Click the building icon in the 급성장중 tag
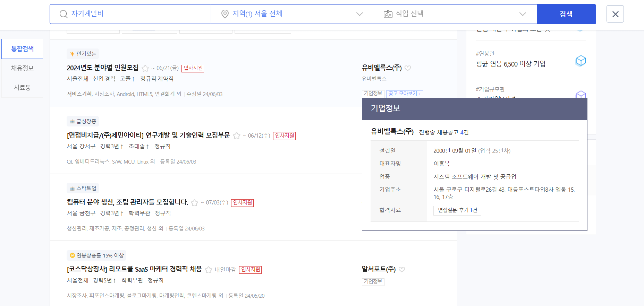This screenshot has height=306, width=644. tap(72, 121)
